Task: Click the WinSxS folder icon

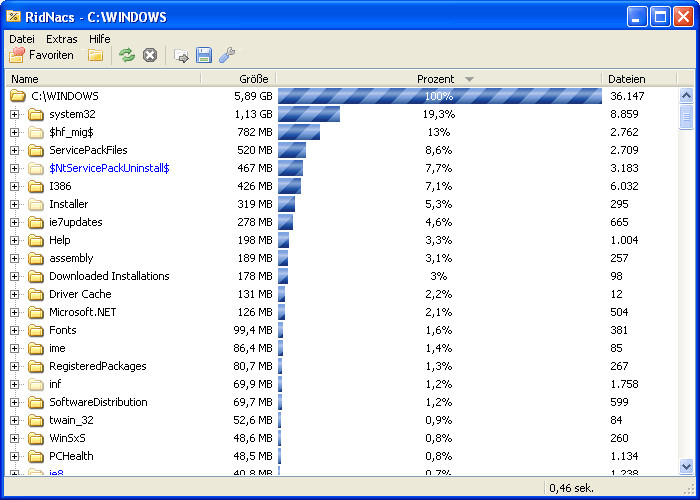Action: [x=36, y=438]
